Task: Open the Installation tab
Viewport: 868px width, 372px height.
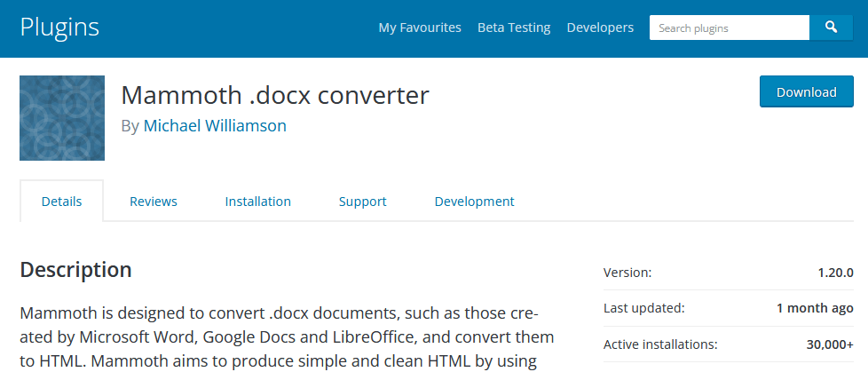Action: [x=258, y=202]
